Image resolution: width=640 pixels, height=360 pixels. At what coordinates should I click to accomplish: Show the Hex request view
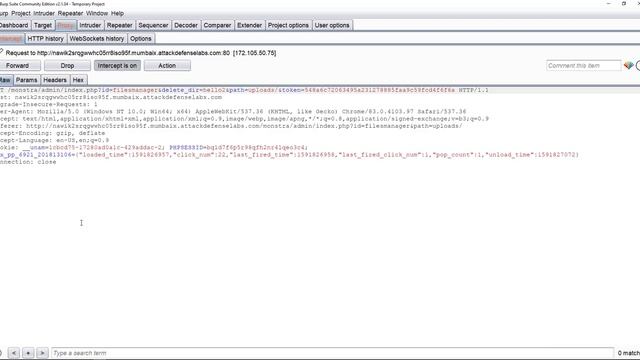[x=78, y=80]
